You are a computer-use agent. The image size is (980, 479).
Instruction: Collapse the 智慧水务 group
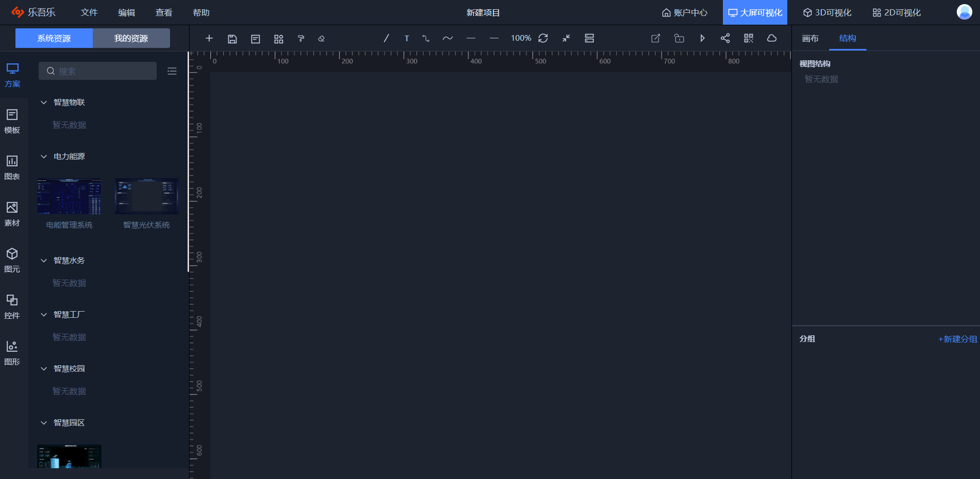(x=44, y=261)
